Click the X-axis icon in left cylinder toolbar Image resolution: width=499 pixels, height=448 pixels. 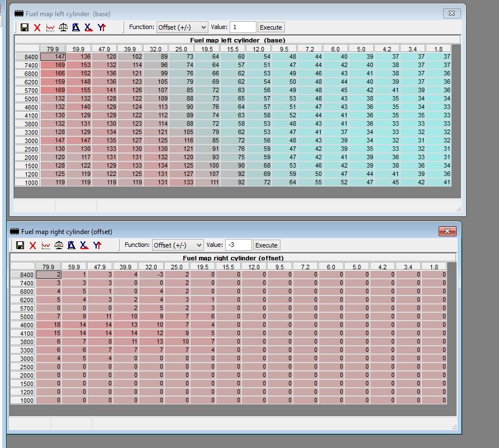(x=89, y=27)
